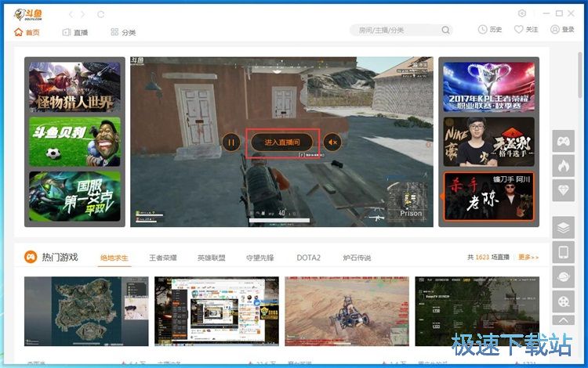Select the 绝地求生 game tab
This screenshot has height=368, width=588.
(x=114, y=258)
